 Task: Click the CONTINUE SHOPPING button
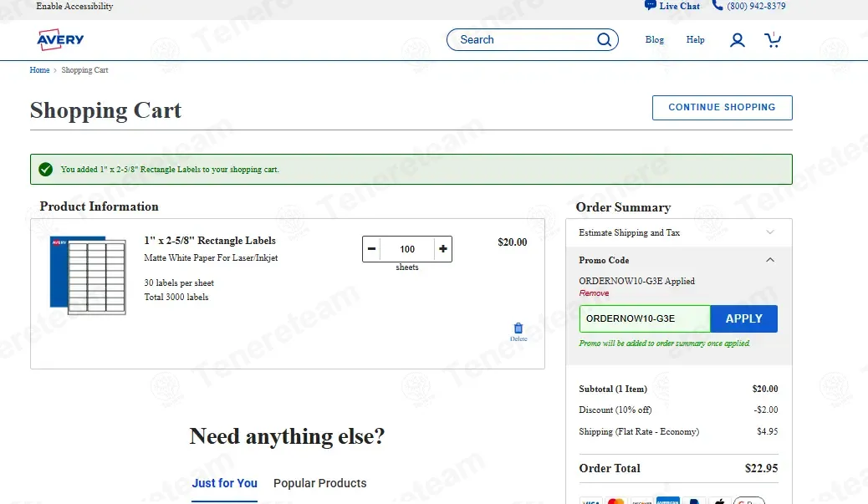point(722,107)
